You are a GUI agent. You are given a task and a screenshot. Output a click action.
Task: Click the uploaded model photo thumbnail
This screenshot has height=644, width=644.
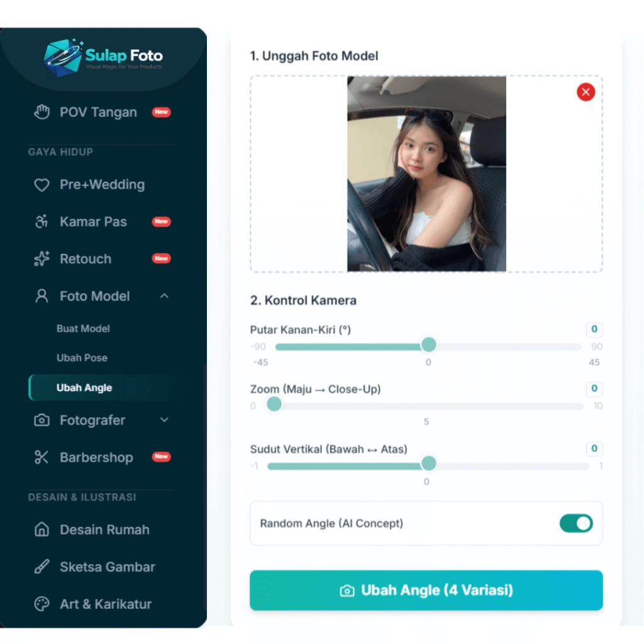pyautogui.click(x=426, y=174)
